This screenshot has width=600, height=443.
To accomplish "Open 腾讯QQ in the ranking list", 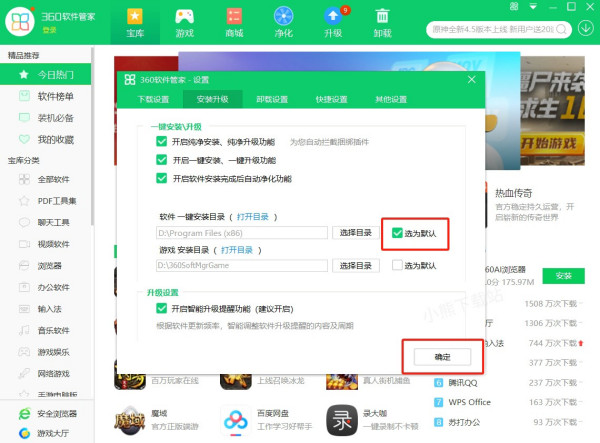I will [x=463, y=383].
